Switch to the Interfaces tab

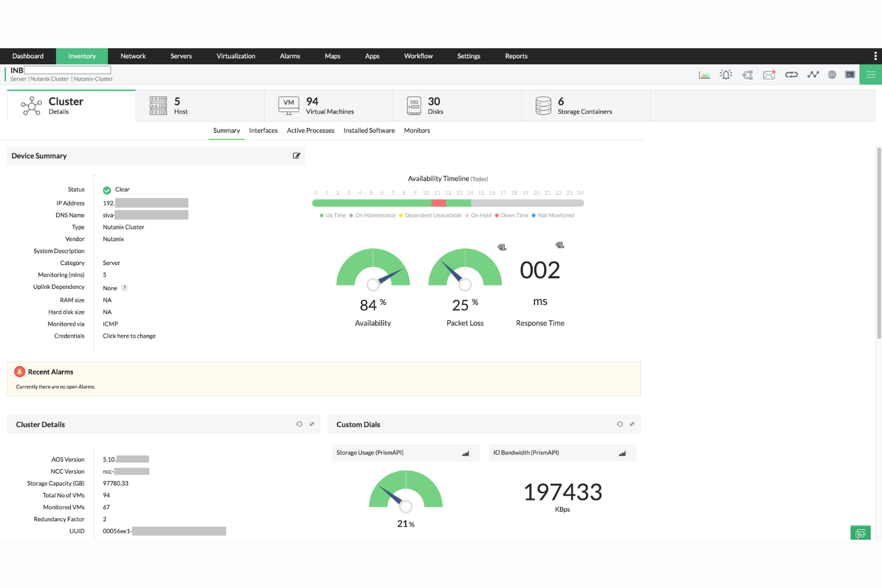tap(263, 130)
